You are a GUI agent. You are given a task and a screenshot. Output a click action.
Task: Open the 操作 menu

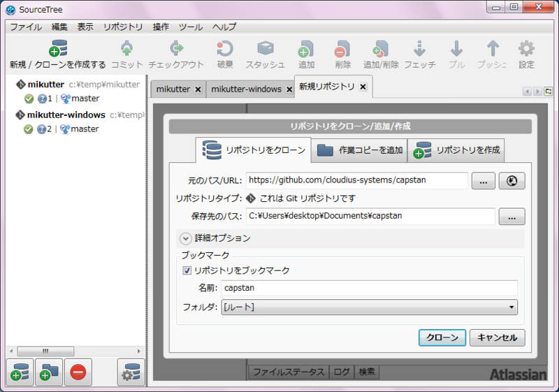point(161,27)
